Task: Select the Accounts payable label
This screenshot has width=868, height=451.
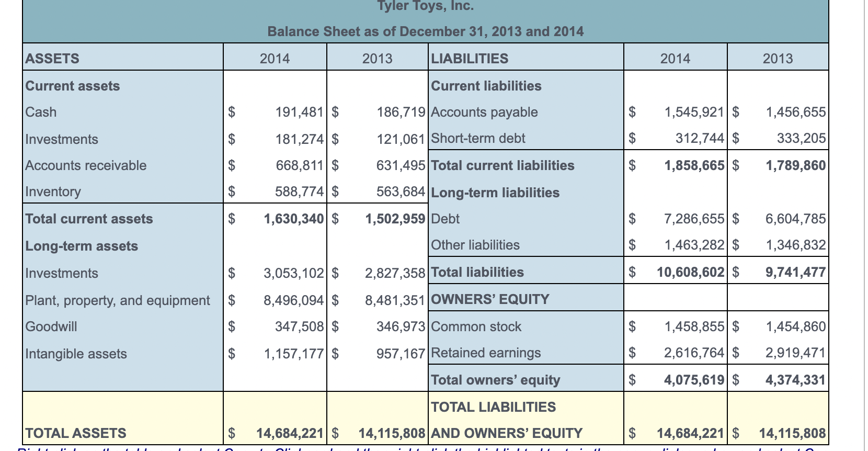Action: click(484, 112)
